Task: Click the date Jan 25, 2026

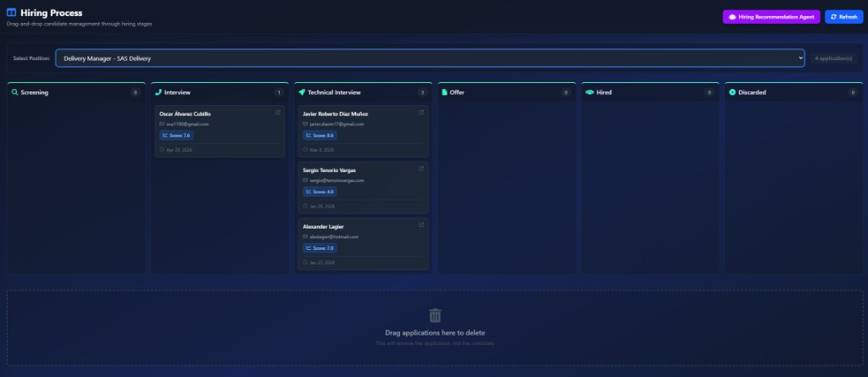Action: tap(322, 263)
